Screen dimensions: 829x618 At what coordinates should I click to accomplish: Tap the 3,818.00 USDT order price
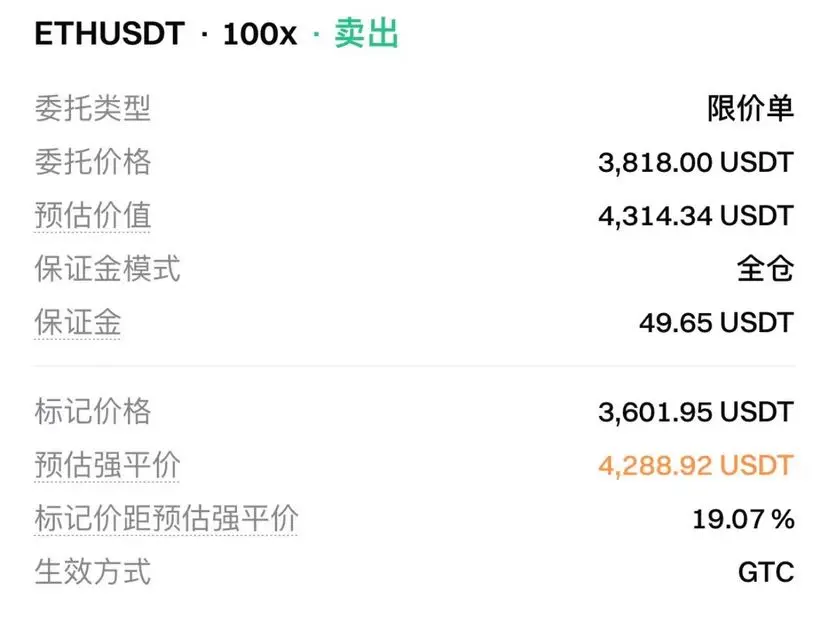696,162
